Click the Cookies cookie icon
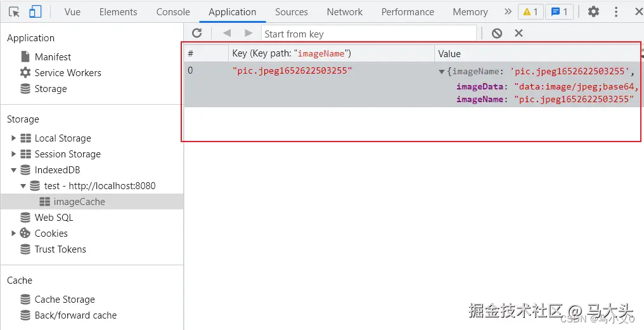Image resolution: width=644 pixels, height=330 pixels. coord(25,233)
